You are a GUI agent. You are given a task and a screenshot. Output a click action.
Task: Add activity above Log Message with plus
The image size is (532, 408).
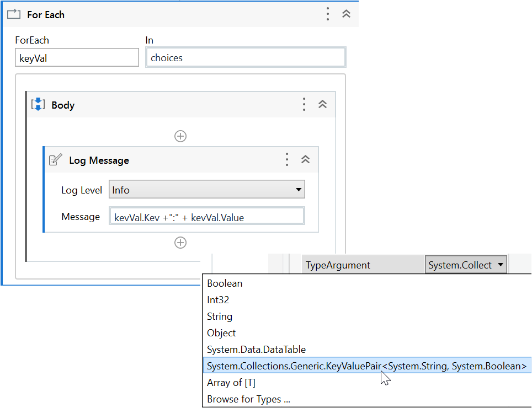point(180,136)
